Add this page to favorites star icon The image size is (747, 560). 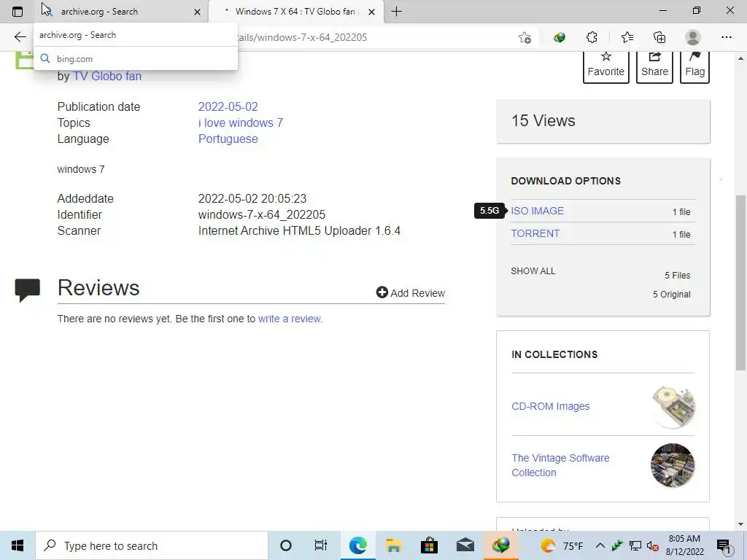tap(525, 38)
